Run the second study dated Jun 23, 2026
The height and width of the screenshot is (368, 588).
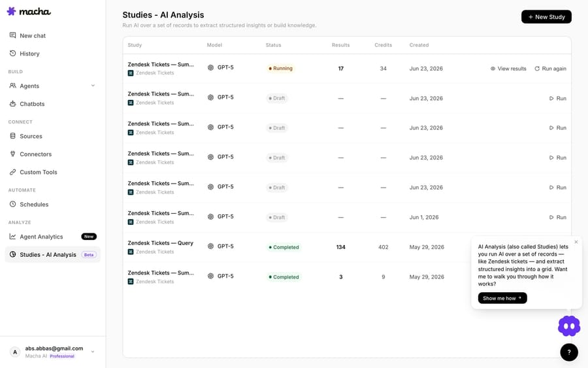coord(558,98)
